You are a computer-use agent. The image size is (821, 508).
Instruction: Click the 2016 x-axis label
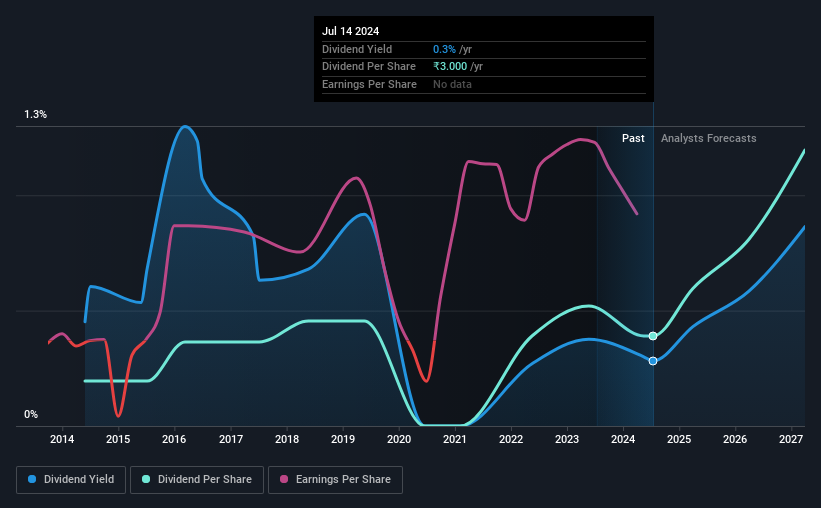click(174, 439)
